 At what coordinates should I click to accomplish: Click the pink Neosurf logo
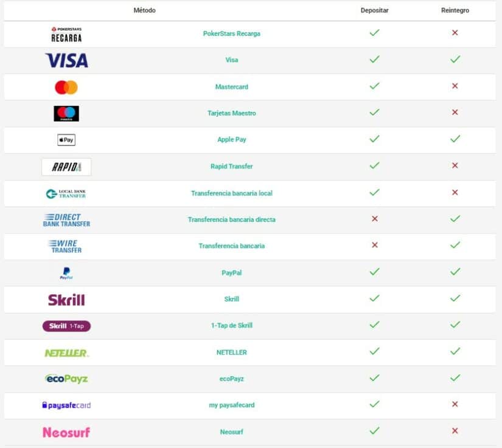pos(66,432)
